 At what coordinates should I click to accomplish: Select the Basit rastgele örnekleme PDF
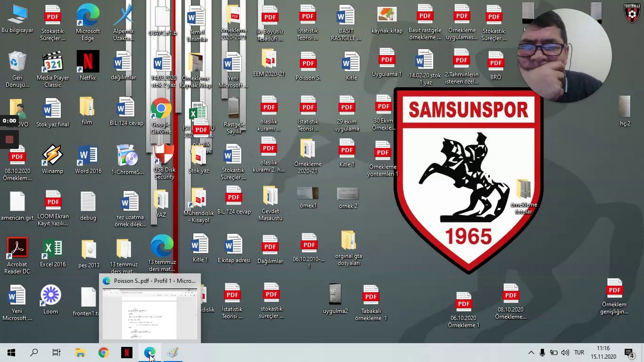click(x=425, y=23)
